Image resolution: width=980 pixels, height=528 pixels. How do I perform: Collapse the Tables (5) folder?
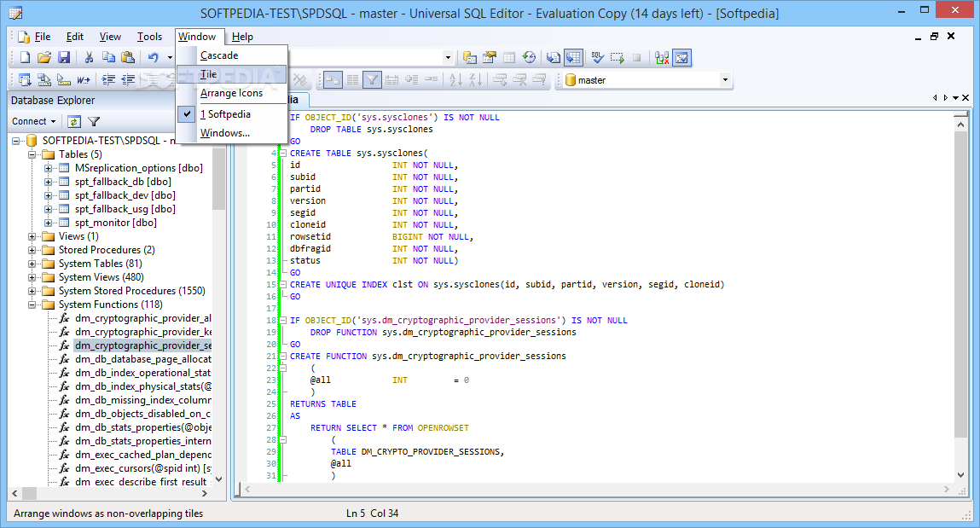(x=33, y=154)
